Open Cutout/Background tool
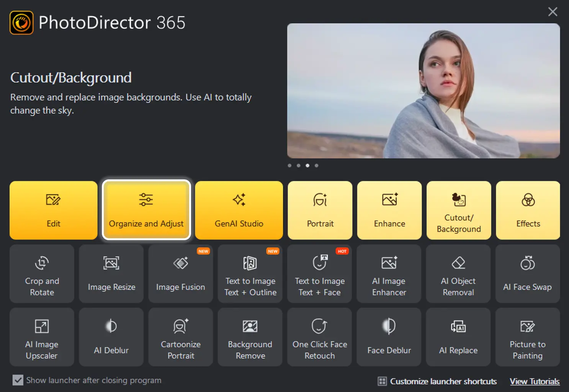This screenshot has width=569, height=392. (x=458, y=210)
